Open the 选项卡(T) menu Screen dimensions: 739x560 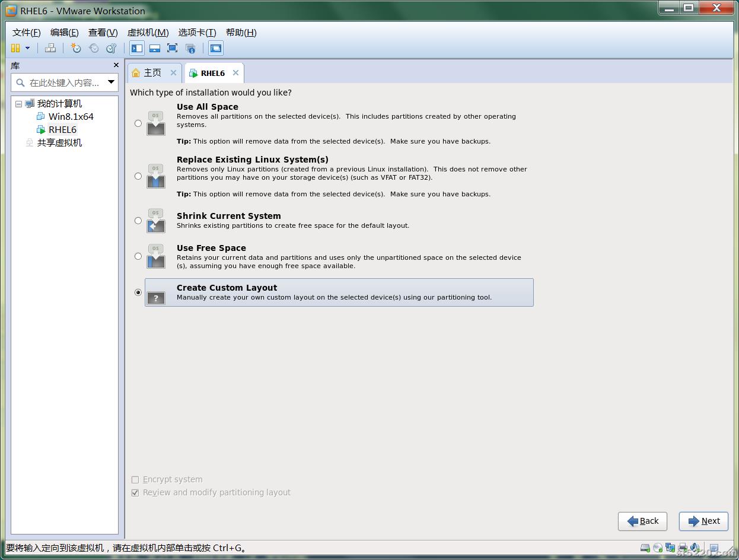pyautogui.click(x=197, y=32)
